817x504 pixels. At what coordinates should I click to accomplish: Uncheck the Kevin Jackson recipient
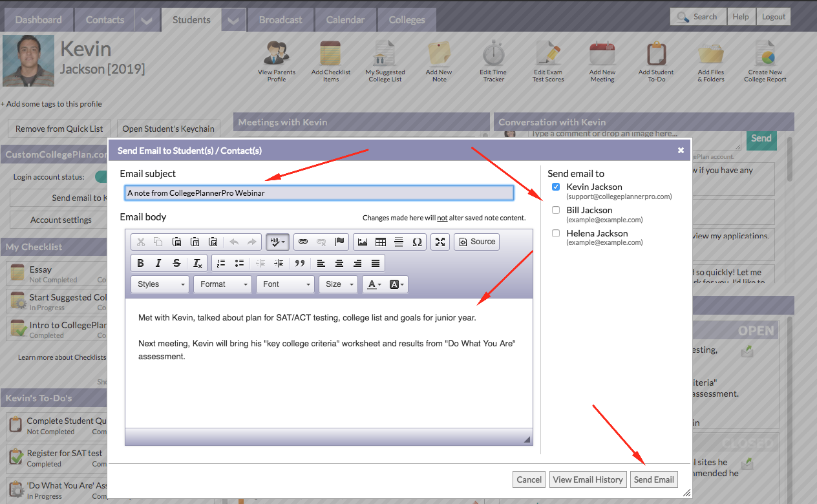click(556, 187)
